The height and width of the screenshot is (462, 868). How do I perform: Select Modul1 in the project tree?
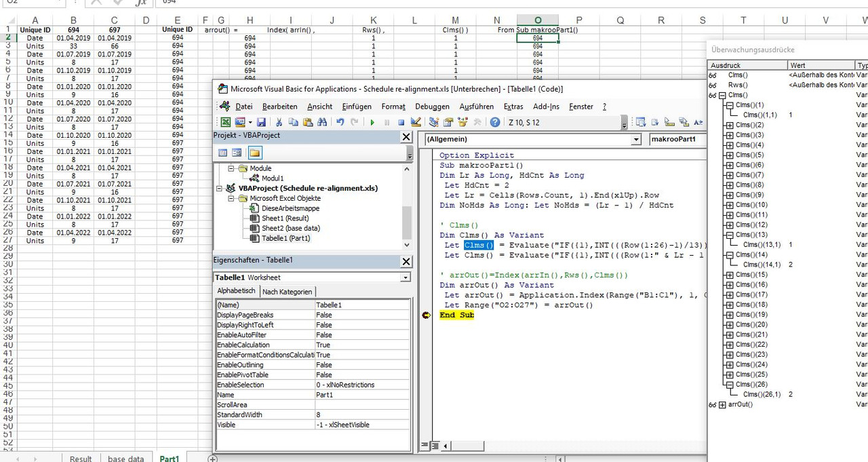(x=273, y=178)
